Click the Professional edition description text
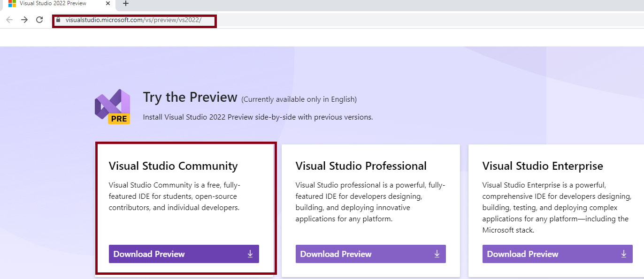Image resolution: width=644 pixels, height=279 pixels. pyautogui.click(x=370, y=202)
